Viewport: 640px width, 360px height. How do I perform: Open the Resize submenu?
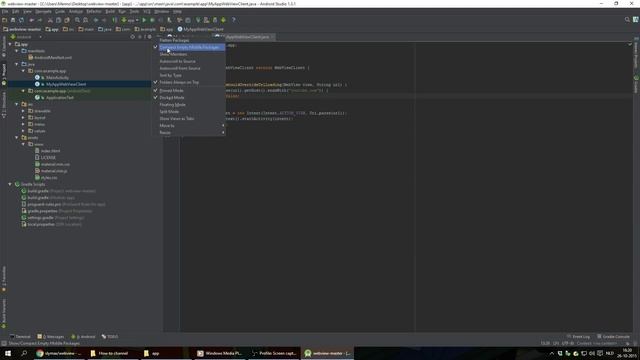click(189, 133)
